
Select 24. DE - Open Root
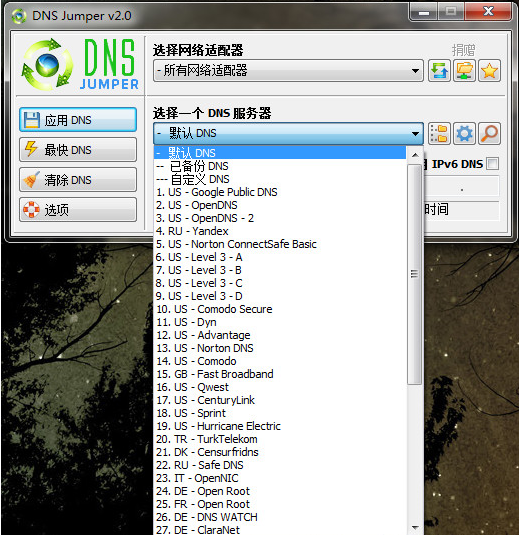tap(280, 491)
